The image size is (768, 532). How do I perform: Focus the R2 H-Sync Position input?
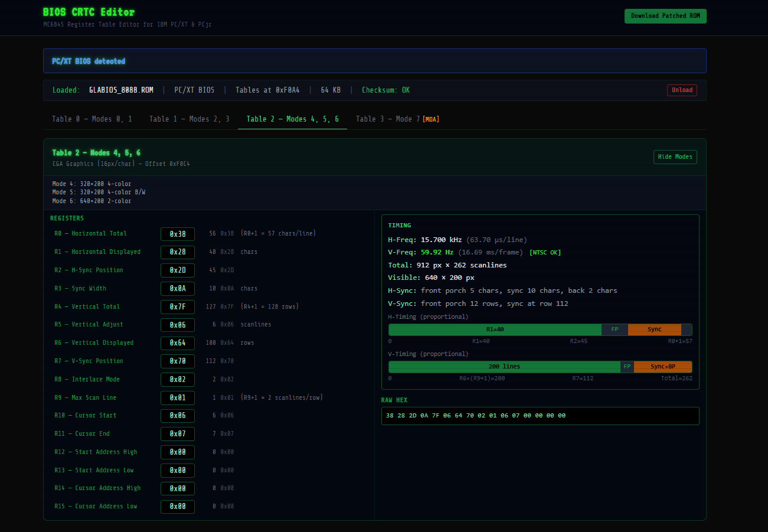tap(178, 270)
